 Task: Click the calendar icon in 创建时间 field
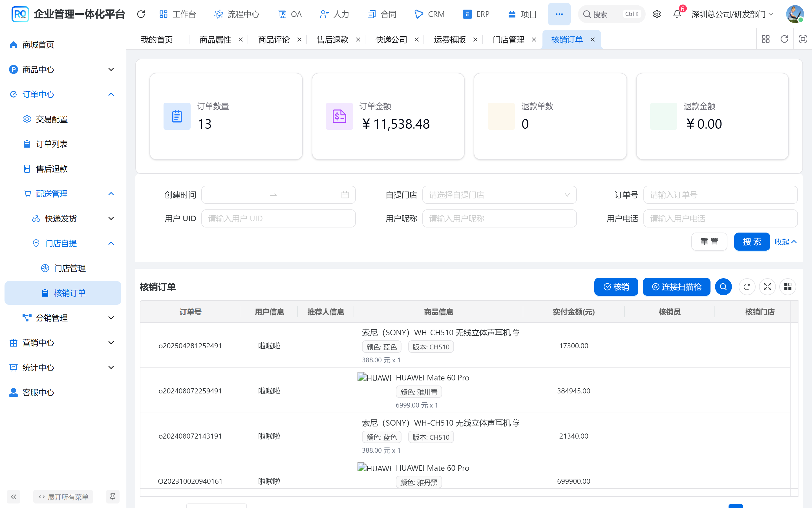tap(345, 195)
